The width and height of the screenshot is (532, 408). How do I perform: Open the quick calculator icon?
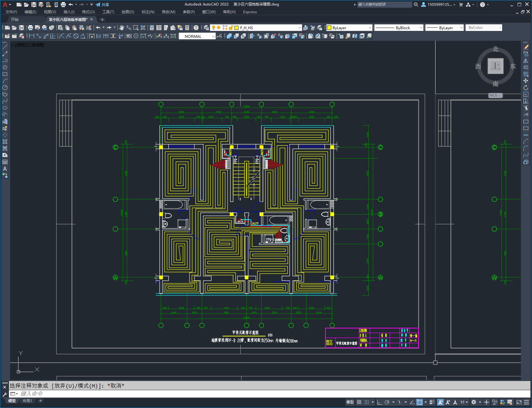187,28
